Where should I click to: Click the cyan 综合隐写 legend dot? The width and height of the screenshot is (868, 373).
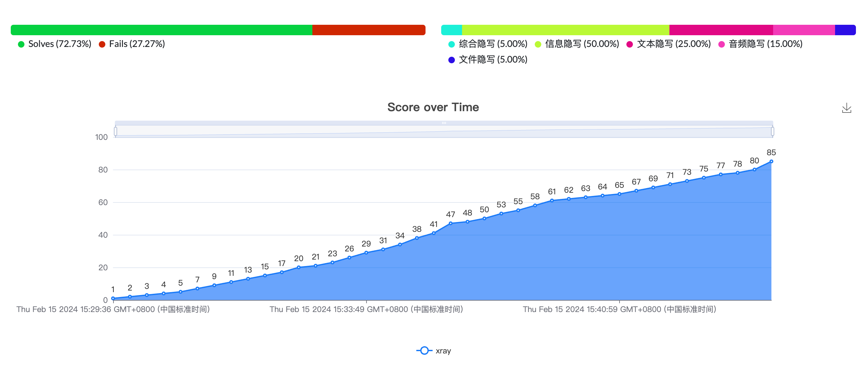tap(451, 43)
